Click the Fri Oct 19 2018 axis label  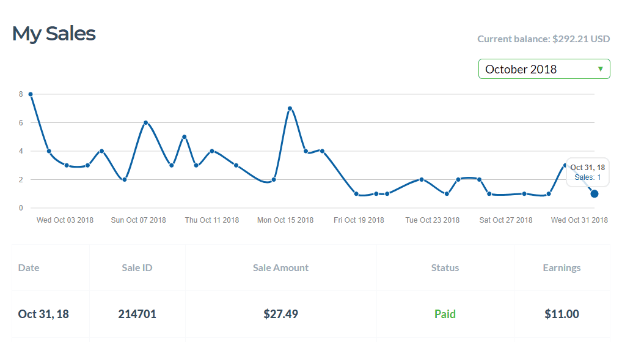(x=359, y=220)
